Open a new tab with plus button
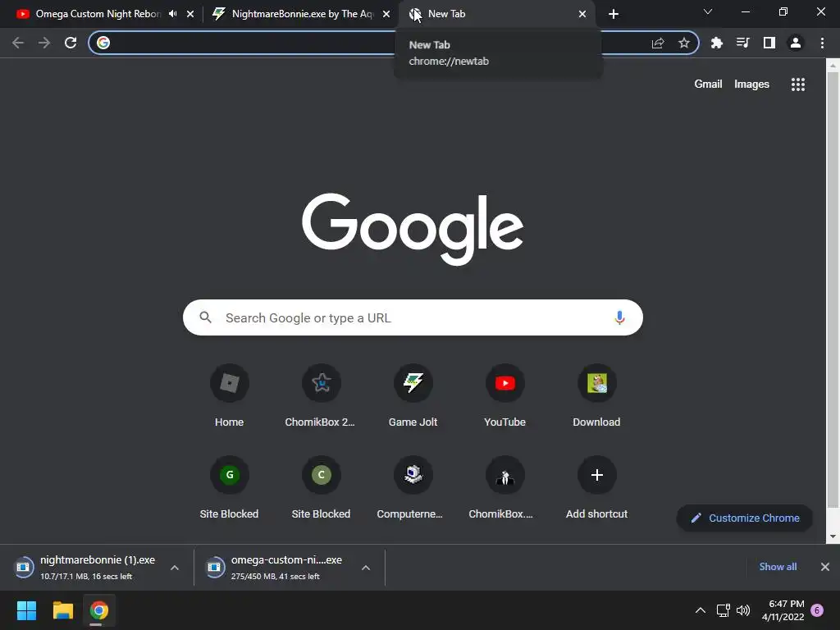This screenshot has width=840, height=630. (614, 14)
